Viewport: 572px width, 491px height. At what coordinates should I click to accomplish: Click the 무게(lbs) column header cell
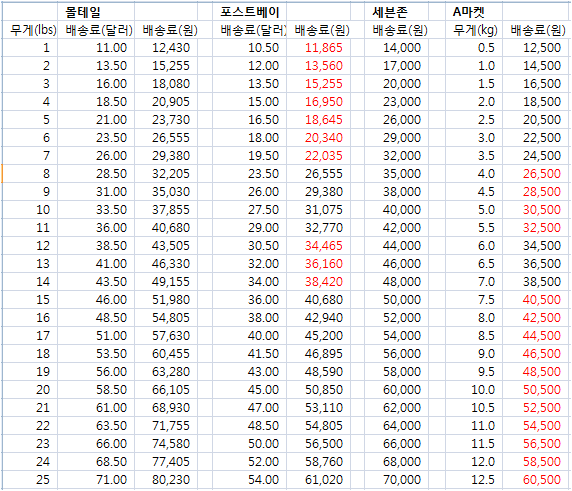30,30
